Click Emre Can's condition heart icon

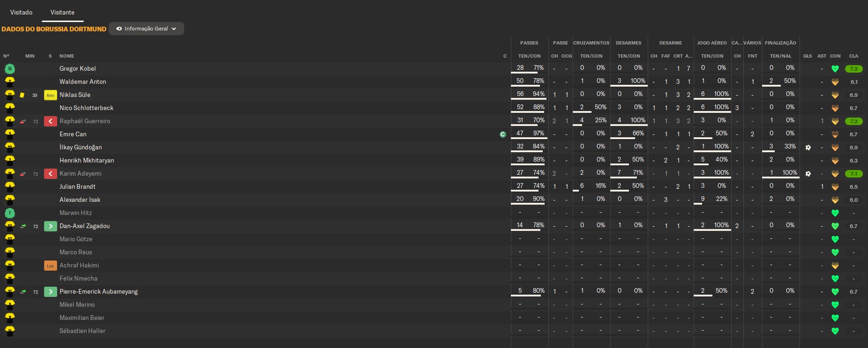coord(835,134)
